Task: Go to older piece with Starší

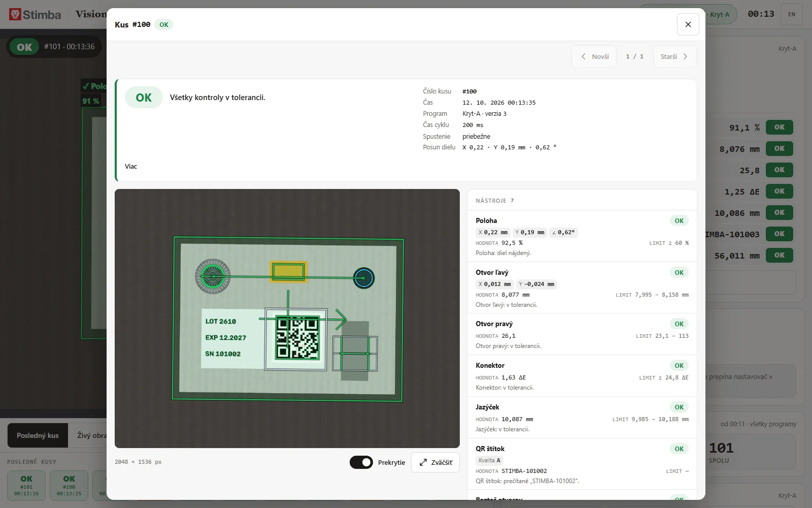Action: [x=674, y=56]
